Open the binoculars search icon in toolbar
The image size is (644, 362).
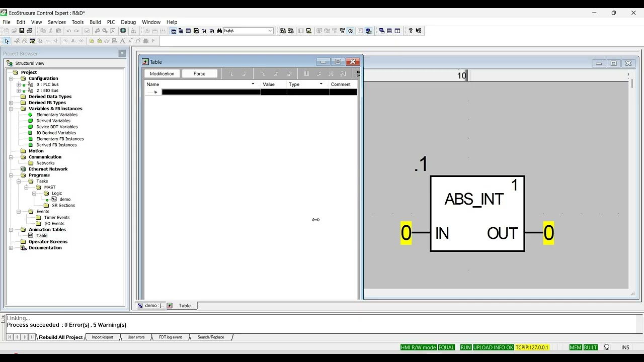point(219,31)
